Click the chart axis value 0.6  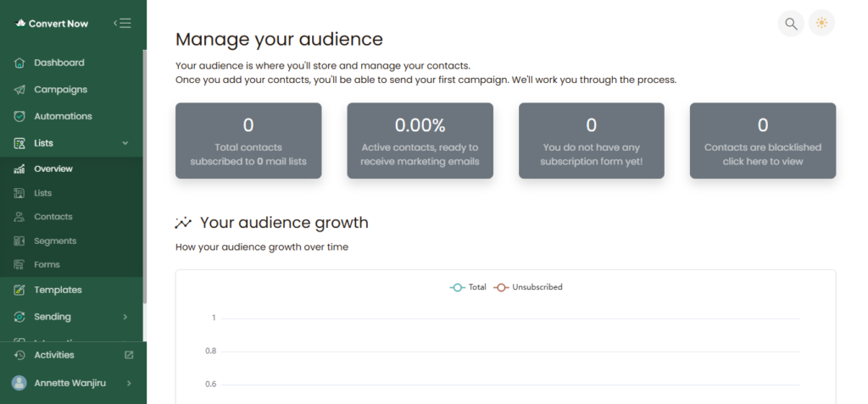tap(210, 385)
